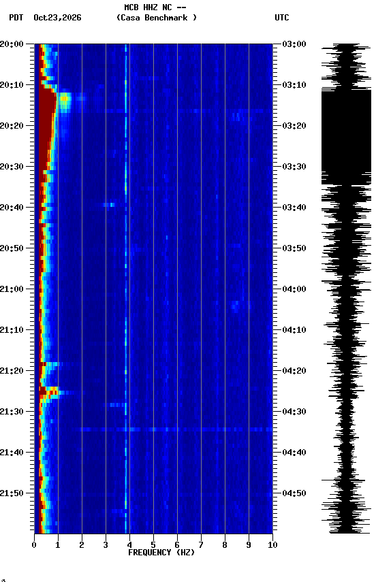Screen dimensions: 376x588
Task: Click the '9' frequency axis tick label
Action: (249, 545)
